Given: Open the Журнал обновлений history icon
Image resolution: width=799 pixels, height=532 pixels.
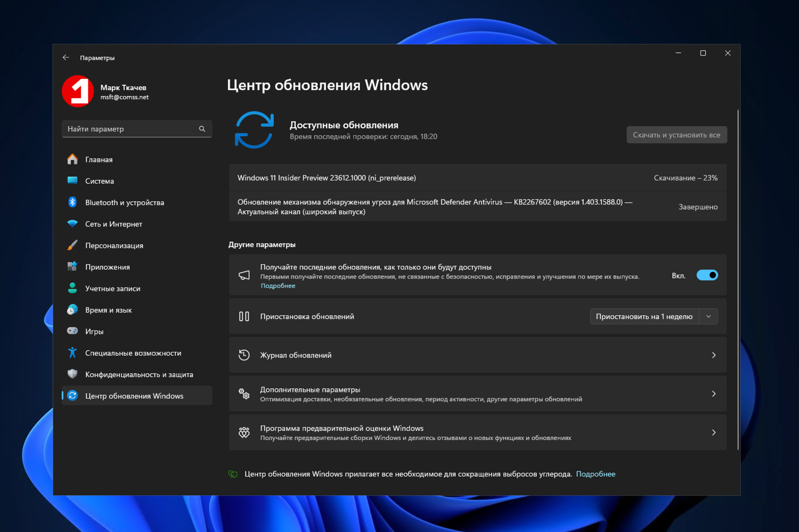Looking at the screenshot, I should tap(244, 355).
